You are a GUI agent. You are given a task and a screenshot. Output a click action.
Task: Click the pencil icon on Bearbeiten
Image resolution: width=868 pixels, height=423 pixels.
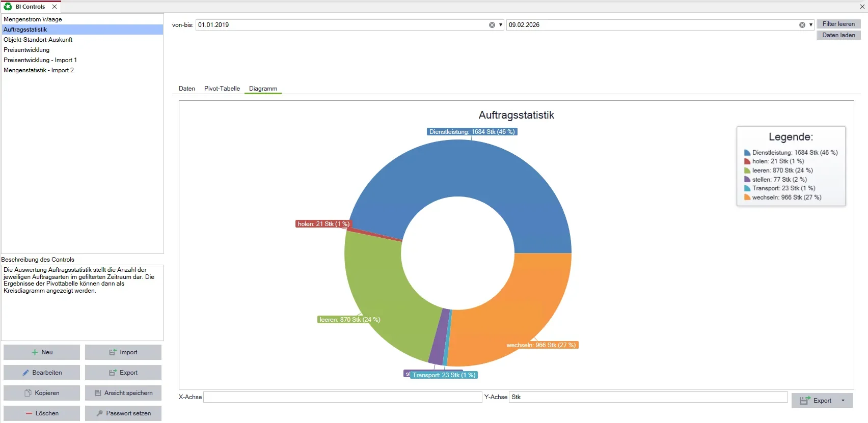[25, 373]
